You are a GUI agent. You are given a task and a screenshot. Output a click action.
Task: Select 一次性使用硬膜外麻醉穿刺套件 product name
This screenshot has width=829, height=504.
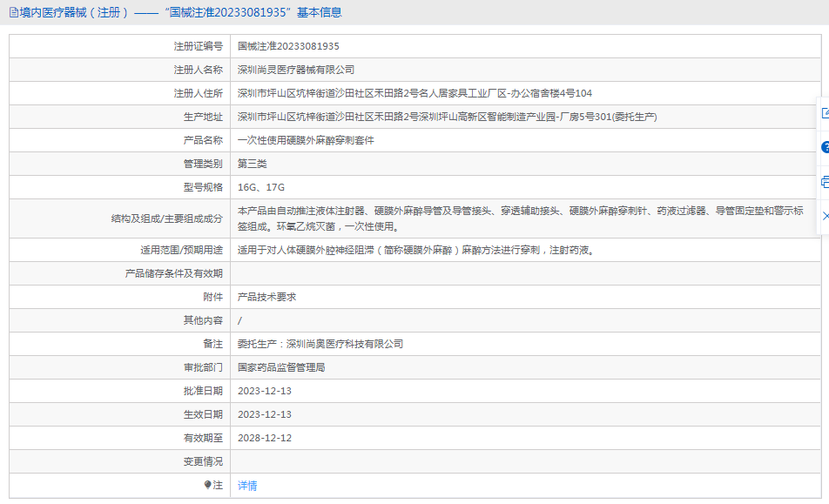pyautogui.click(x=306, y=140)
